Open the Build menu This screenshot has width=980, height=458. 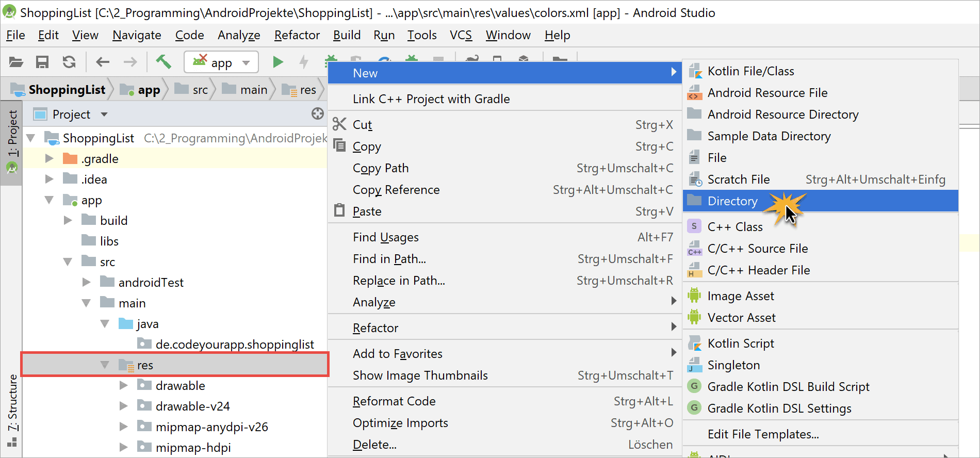tap(347, 35)
